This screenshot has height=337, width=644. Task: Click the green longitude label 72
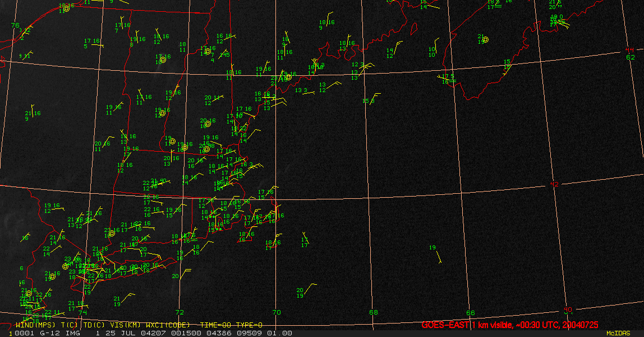(180, 312)
